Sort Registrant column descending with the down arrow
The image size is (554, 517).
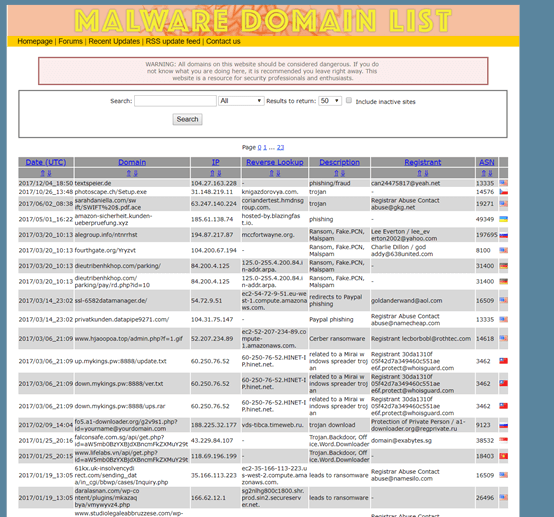click(x=426, y=173)
